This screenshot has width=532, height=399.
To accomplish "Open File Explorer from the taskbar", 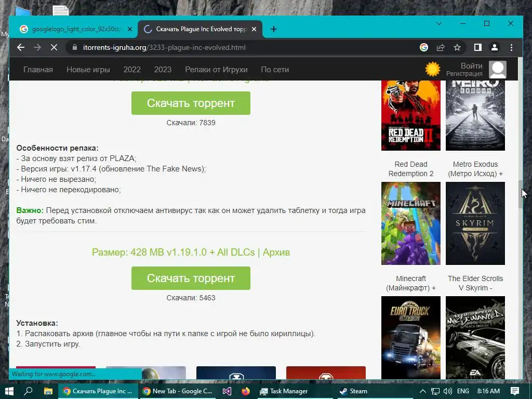I will click(x=48, y=391).
